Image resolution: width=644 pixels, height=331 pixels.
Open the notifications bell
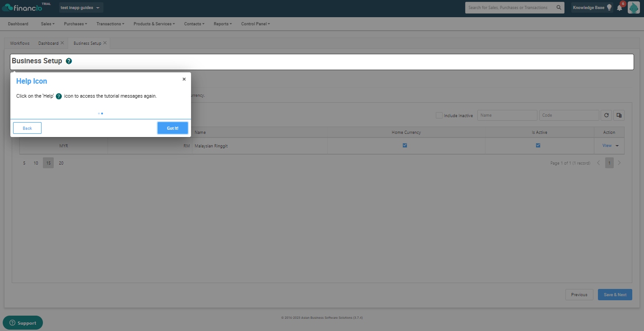(x=620, y=8)
